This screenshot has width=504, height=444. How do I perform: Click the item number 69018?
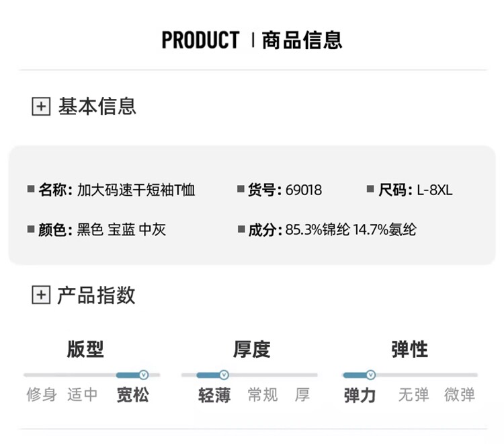(x=304, y=190)
